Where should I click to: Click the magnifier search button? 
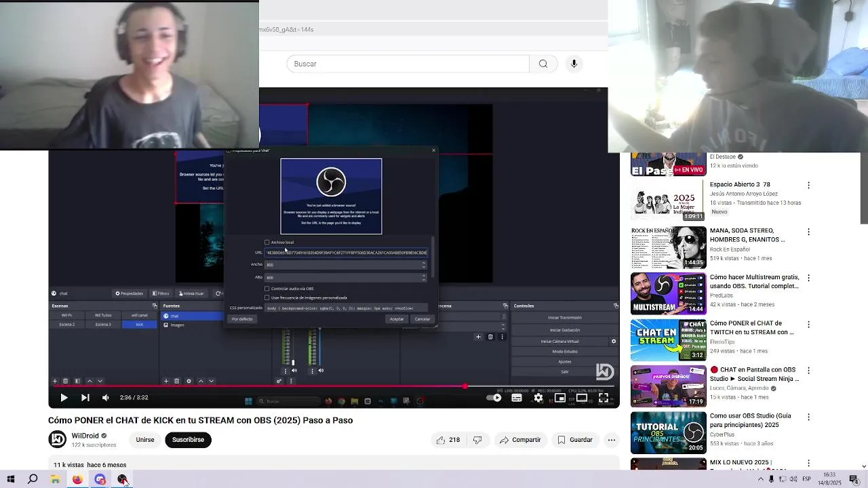pos(543,64)
